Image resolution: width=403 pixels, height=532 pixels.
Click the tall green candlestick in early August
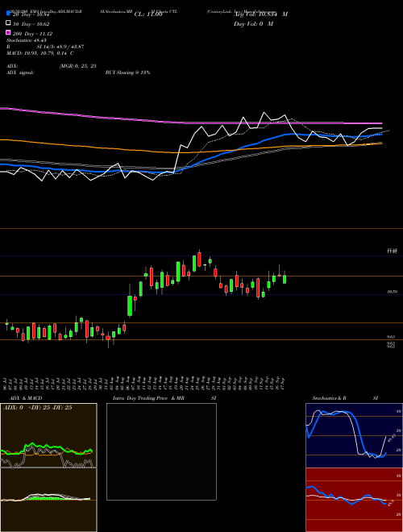(130, 305)
